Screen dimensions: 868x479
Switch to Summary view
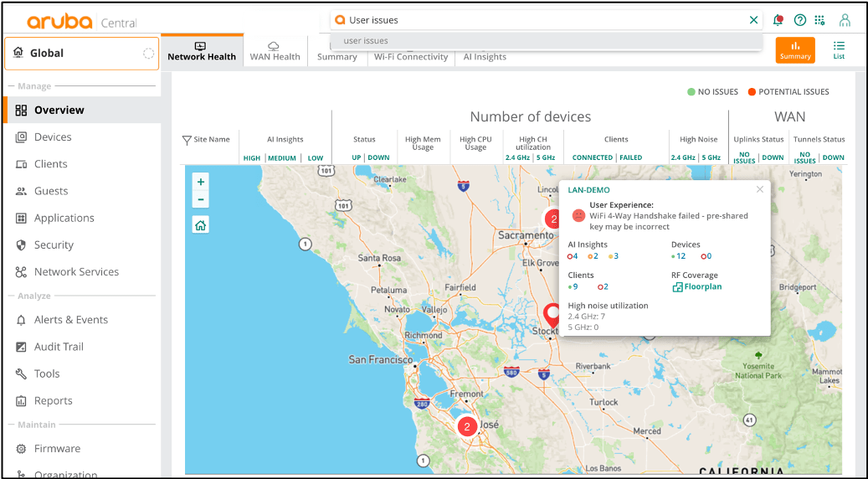[x=794, y=50]
